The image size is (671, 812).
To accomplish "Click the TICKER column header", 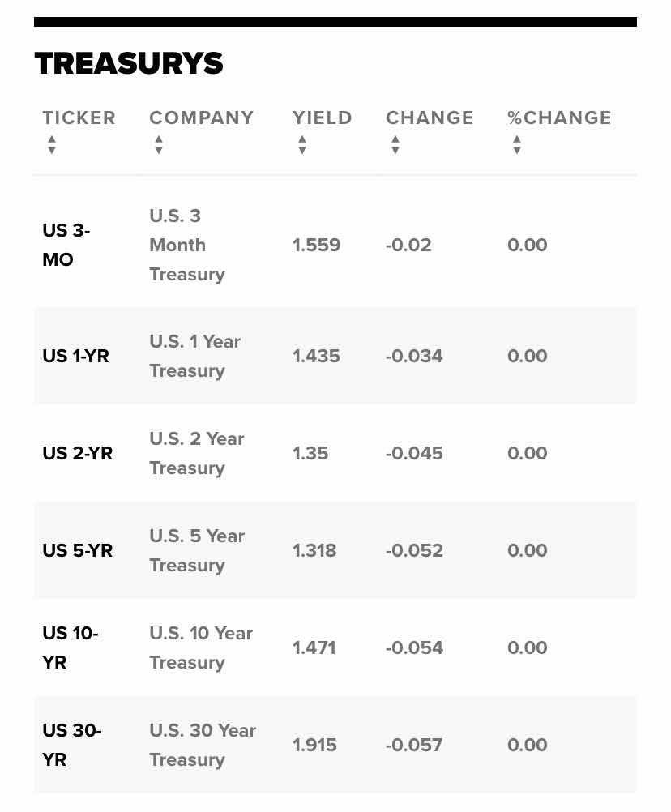I will point(79,118).
